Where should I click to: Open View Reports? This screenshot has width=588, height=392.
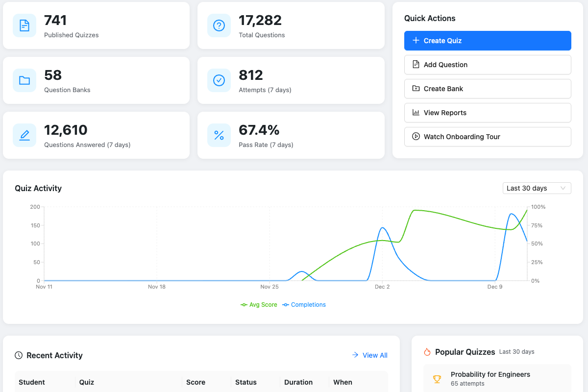(x=488, y=113)
